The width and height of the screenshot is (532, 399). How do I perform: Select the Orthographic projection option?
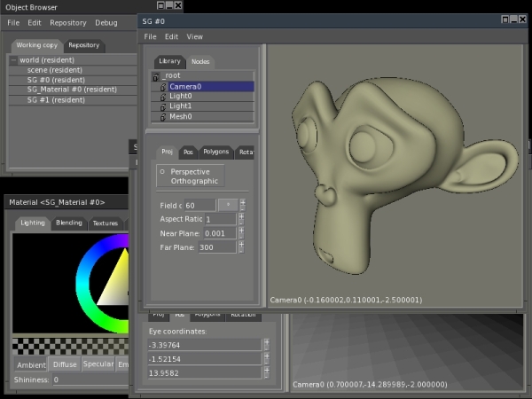click(195, 181)
